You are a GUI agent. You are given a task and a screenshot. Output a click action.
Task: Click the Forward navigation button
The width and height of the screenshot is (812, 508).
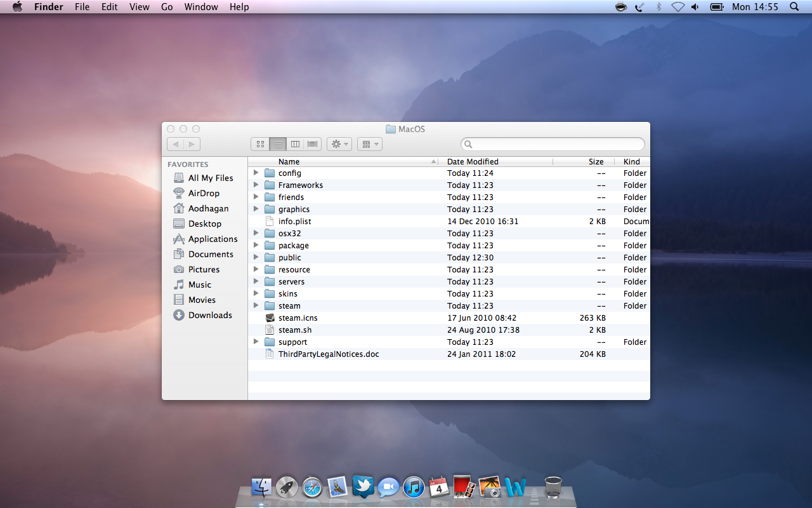[192, 144]
